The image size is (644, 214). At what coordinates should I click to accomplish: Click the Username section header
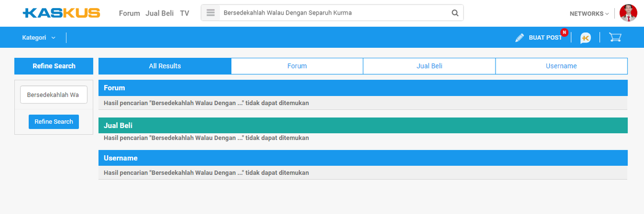coord(363,158)
